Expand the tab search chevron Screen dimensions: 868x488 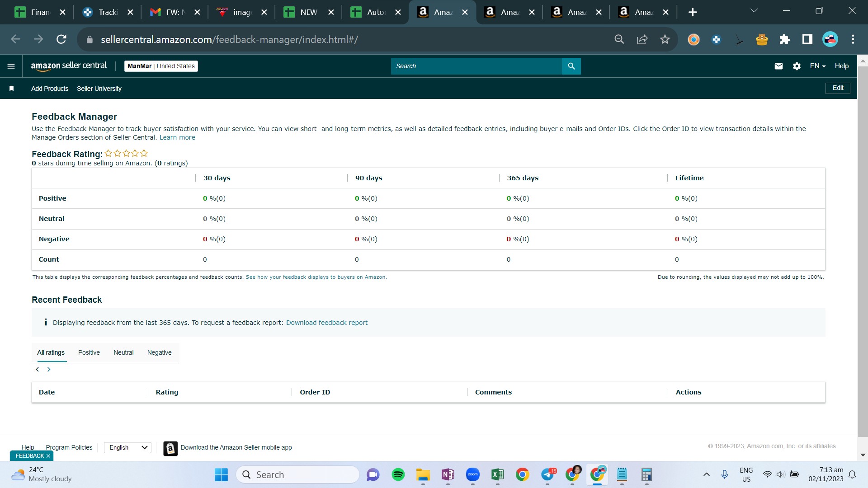click(x=754, y=11)
